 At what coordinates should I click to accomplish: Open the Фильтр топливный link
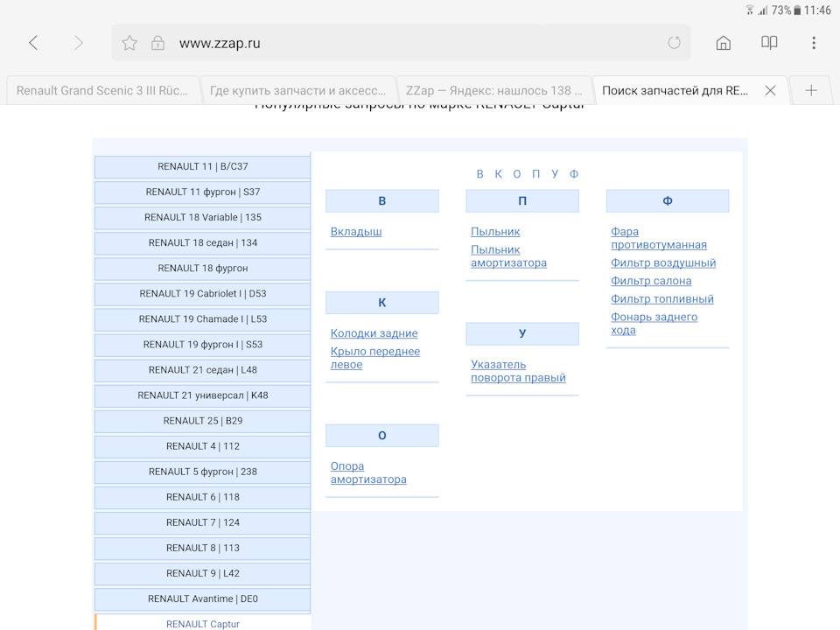(x=662, y=299)
